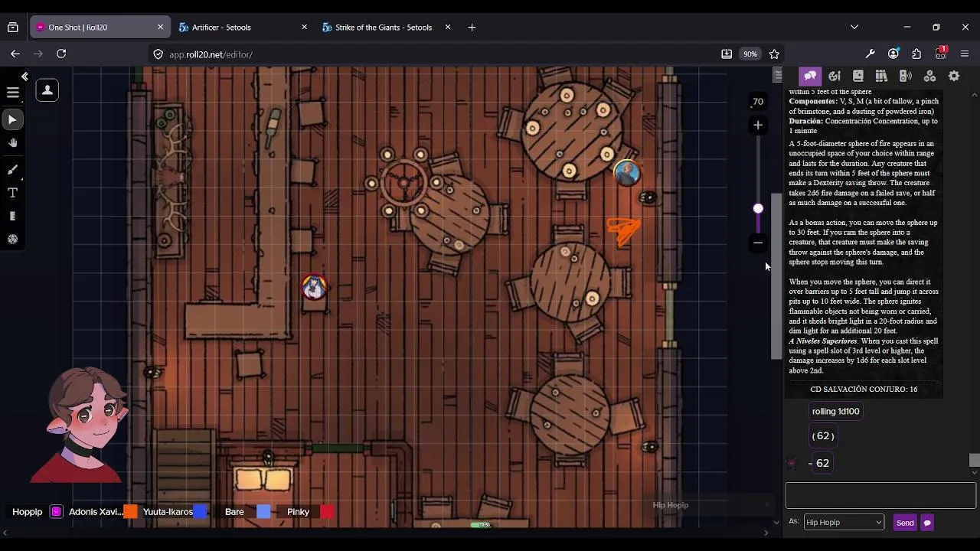Viewport: 980px width, 551px height.
Task: Open the My Settings gear tab
Action: pyautogui.click(x=954, y=76)
